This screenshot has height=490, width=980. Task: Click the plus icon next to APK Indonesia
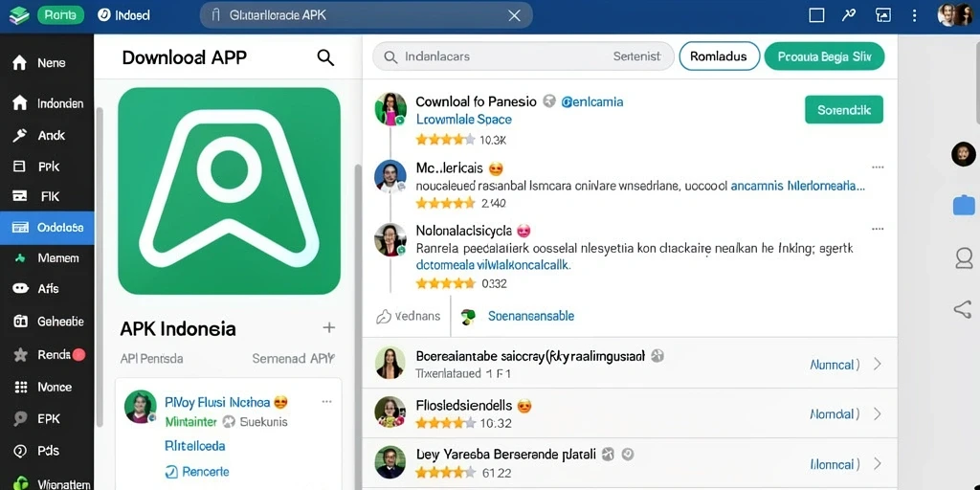tap(329, 327)
